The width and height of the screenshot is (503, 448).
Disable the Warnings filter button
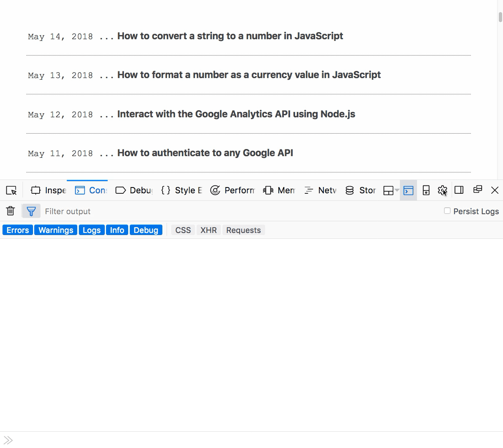pyautogui.click(x=56, y=230)
